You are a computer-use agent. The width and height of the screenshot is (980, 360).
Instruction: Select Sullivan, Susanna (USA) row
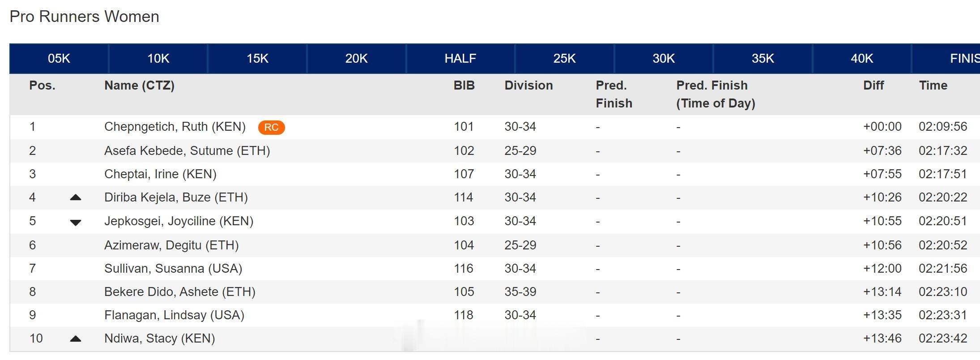tap(494, 269)
